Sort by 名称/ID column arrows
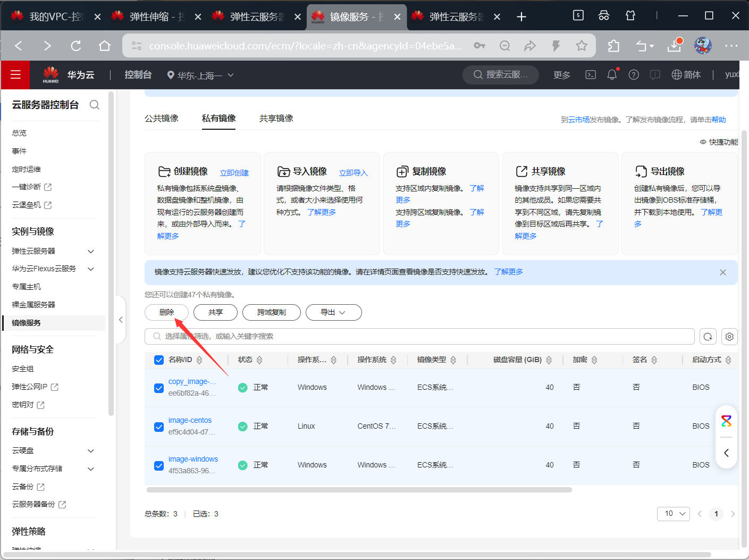 [x=199, y=360]
